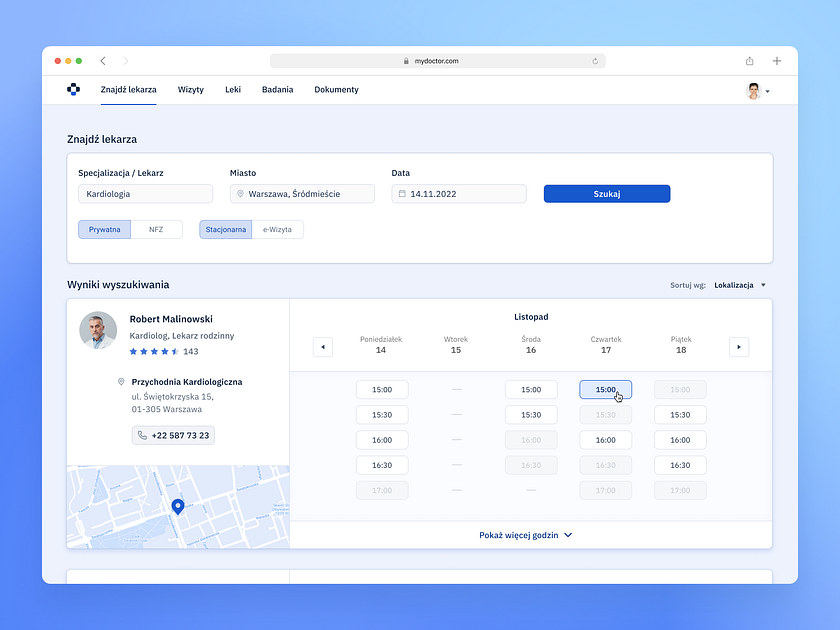Toggle e-Wizyta visit type
840x630 pixels.
point(277,230)
